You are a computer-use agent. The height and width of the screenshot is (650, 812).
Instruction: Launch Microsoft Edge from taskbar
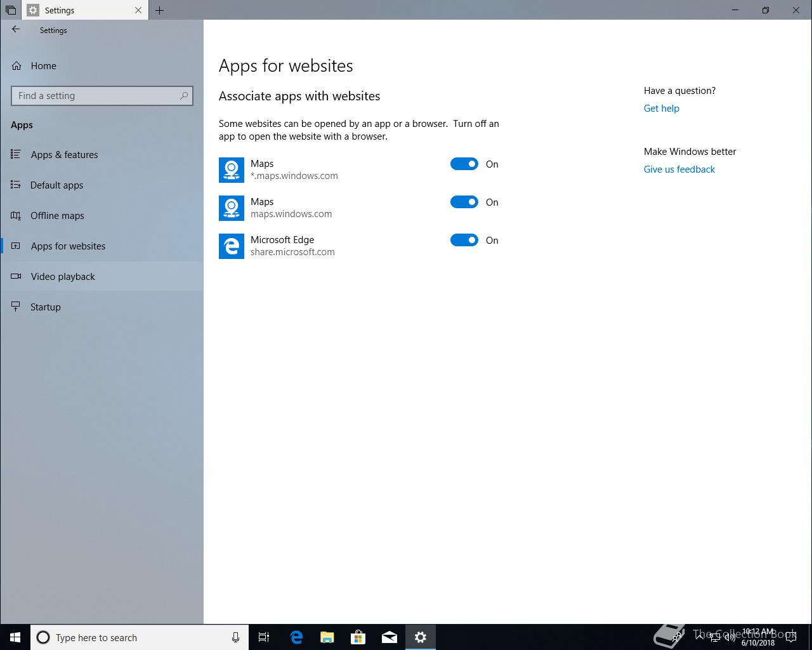click(296, 637)
